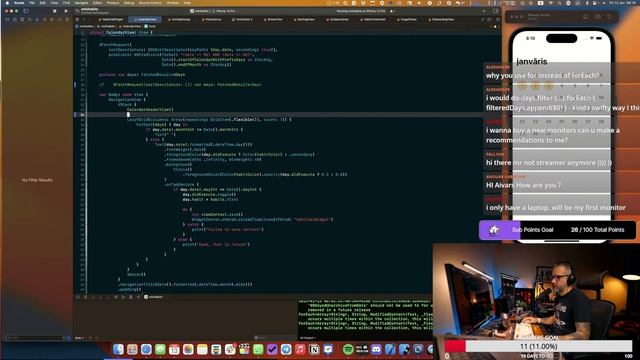Viewport: 640px width, 360px height.
Task: Open the Debug menu
Action: pyautogui.click(x=129, y=3)
